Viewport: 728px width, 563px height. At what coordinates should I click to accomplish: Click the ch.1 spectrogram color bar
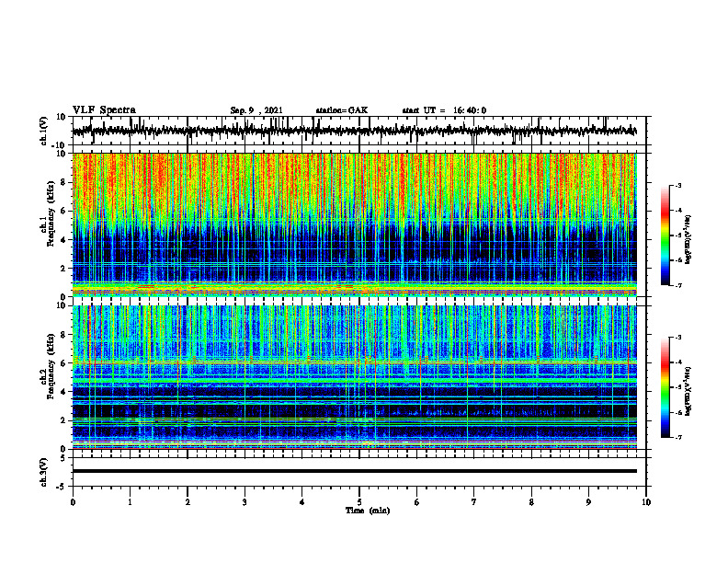tap(665, 236)
